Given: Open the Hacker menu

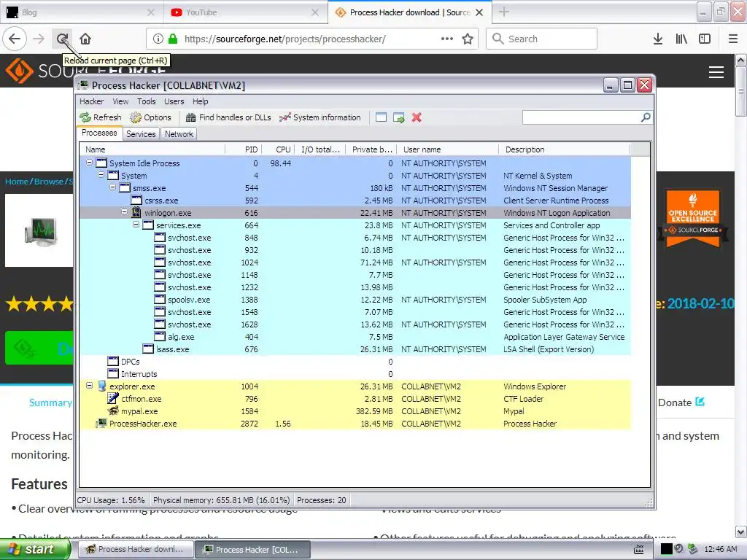Looking at the screenshot, I should click(x=91, y=101).
